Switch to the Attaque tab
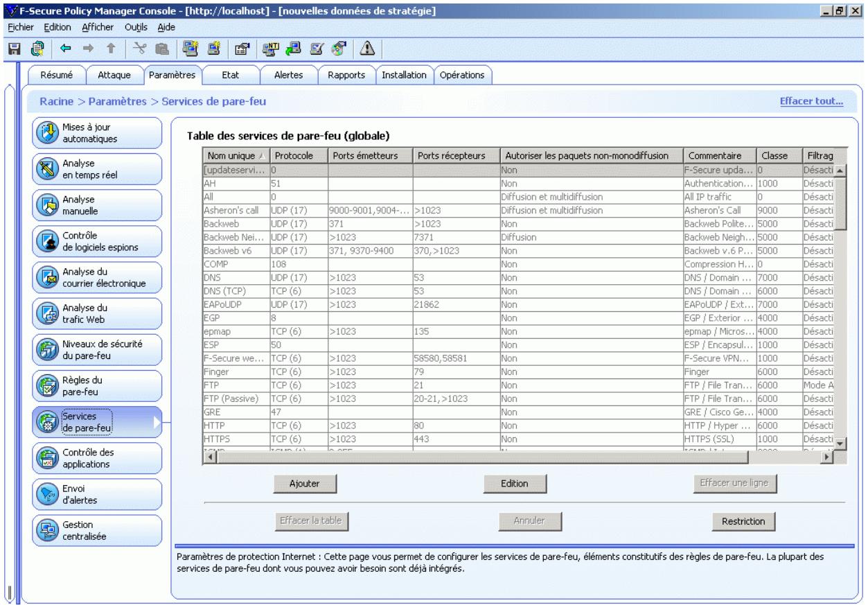 tap(114, 76)
